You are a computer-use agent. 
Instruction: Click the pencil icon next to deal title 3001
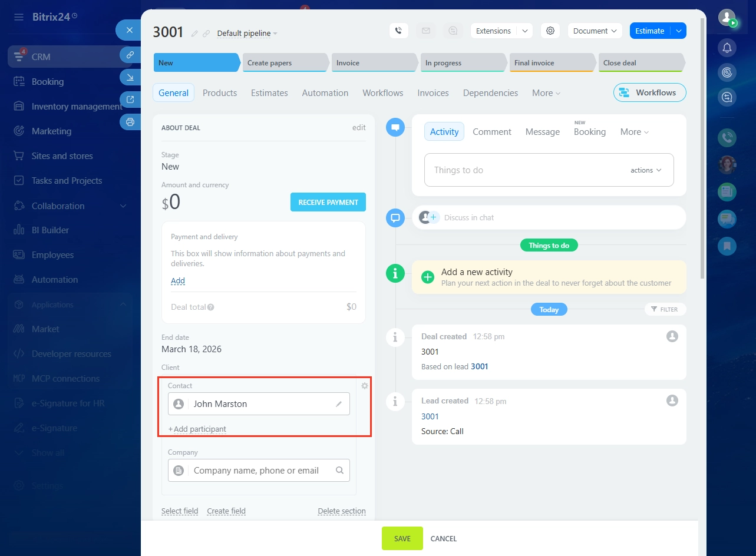(195, 34)
